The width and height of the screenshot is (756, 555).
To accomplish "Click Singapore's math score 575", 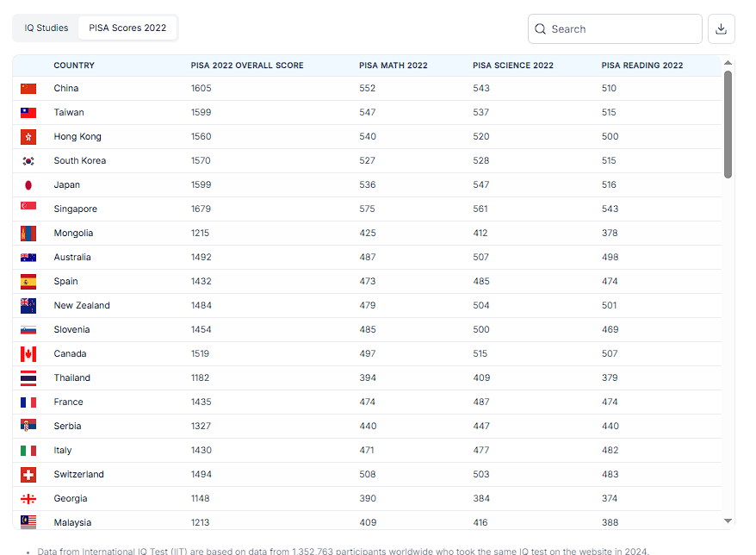I will click(367, 209).
